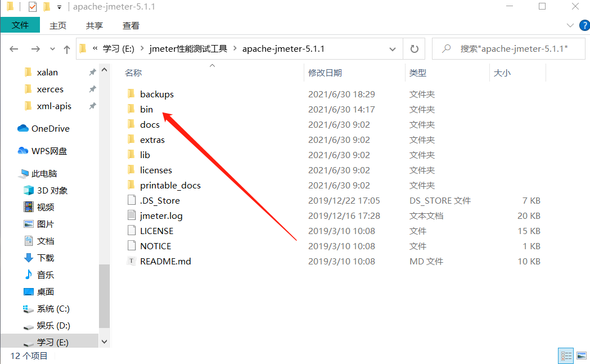Select the 娱乐 (D:) drive
The width and height of the screenshot is (590, 364).
(53, 326)
